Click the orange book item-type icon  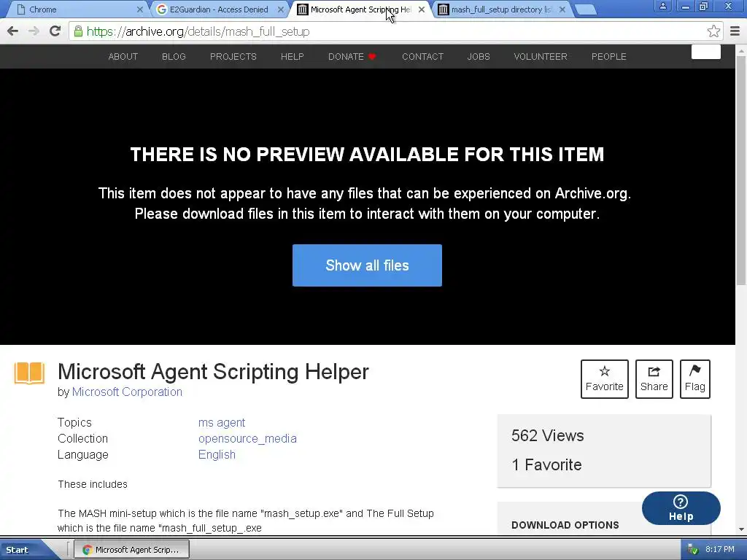[x=29, y=373]
